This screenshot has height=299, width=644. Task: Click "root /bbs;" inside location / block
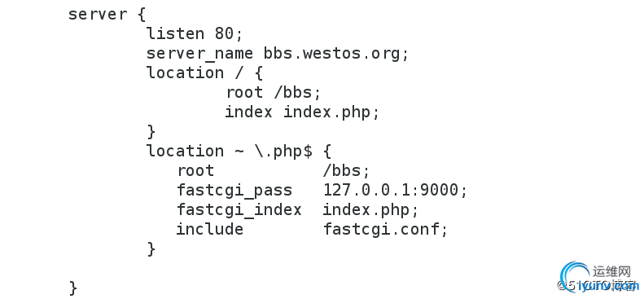coord(273,92)
